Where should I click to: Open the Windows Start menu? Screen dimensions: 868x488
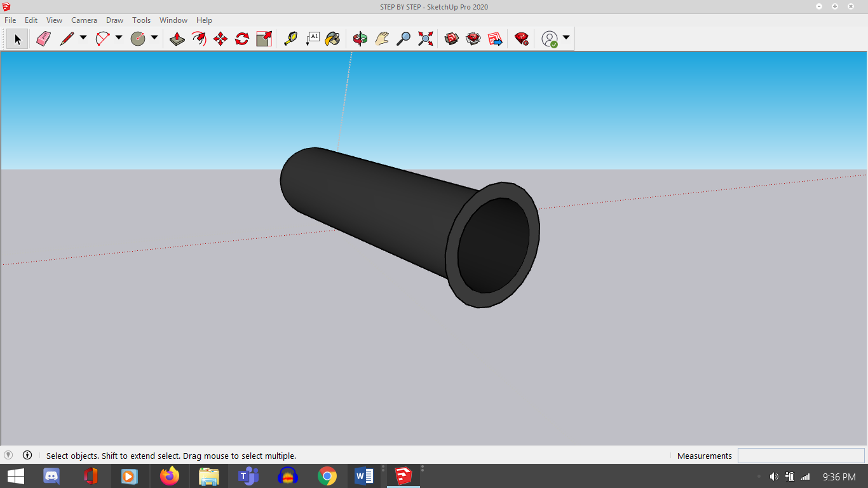click(x=15, y=476)
